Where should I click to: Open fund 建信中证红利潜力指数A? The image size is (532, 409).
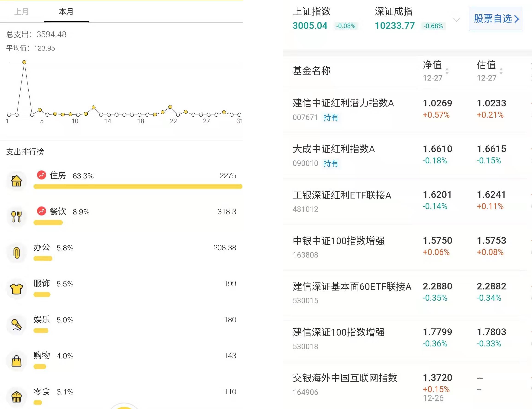(343, 103)
